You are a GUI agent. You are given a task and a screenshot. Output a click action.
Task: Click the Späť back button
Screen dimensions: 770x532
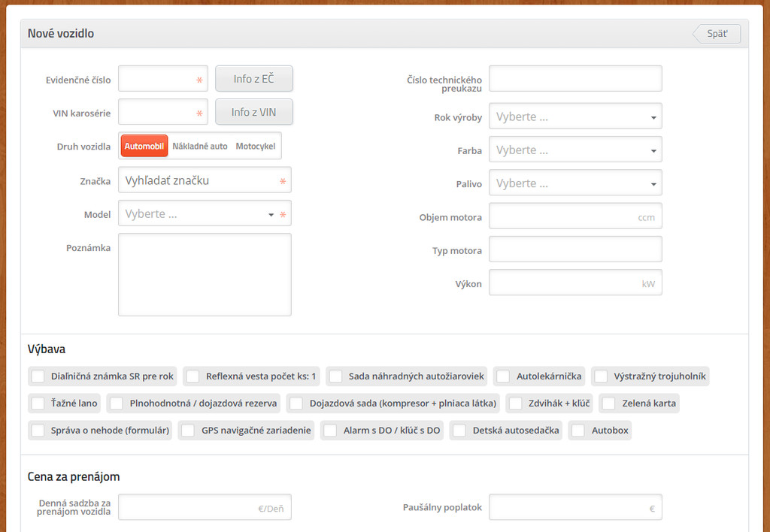(717, 34)
